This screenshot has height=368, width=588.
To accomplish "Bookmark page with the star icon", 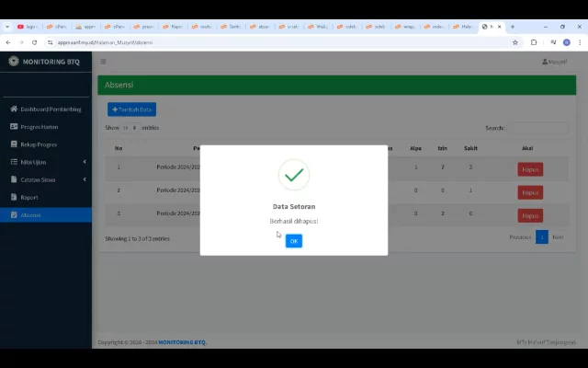I will point(515,42).
